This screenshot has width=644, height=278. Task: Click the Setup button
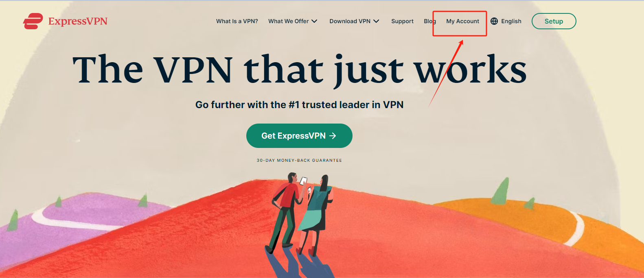[554, 21]
